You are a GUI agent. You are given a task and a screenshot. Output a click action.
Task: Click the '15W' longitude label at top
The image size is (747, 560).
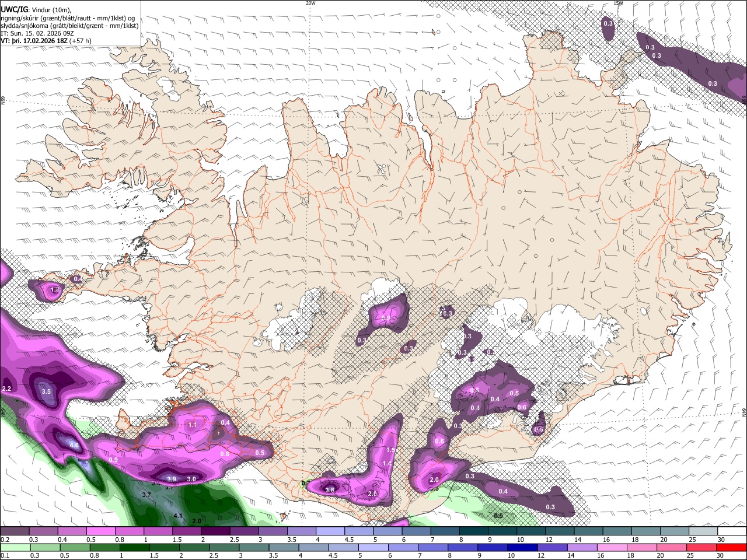click(618, 3)
